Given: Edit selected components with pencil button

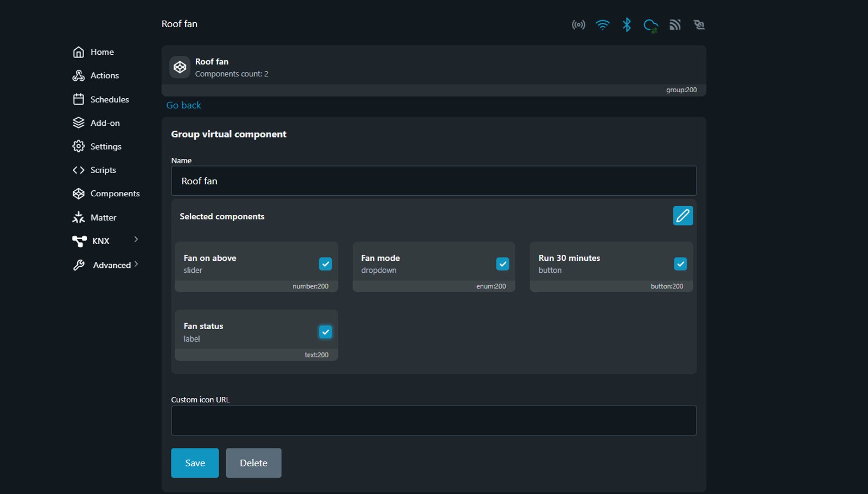Looking at the screenshot, I should tap(683, 216).
